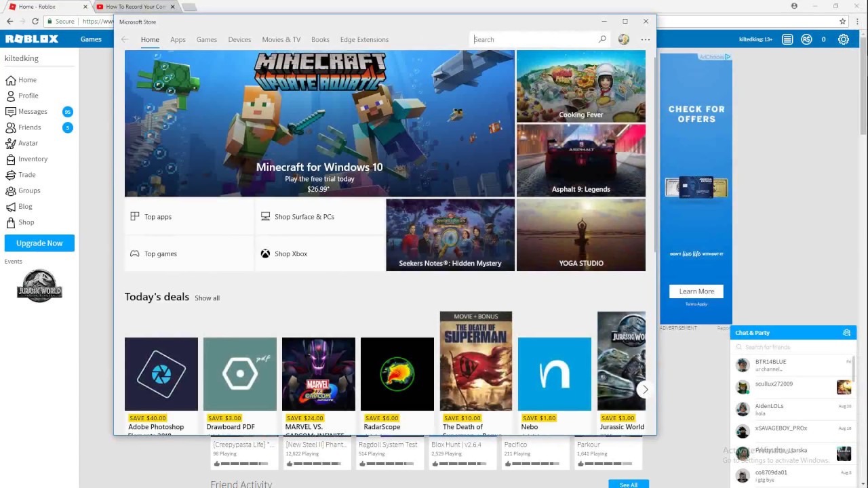Click Show all next to Today's deals
This screenshot has width=868, height=488.
click(207, 298)
